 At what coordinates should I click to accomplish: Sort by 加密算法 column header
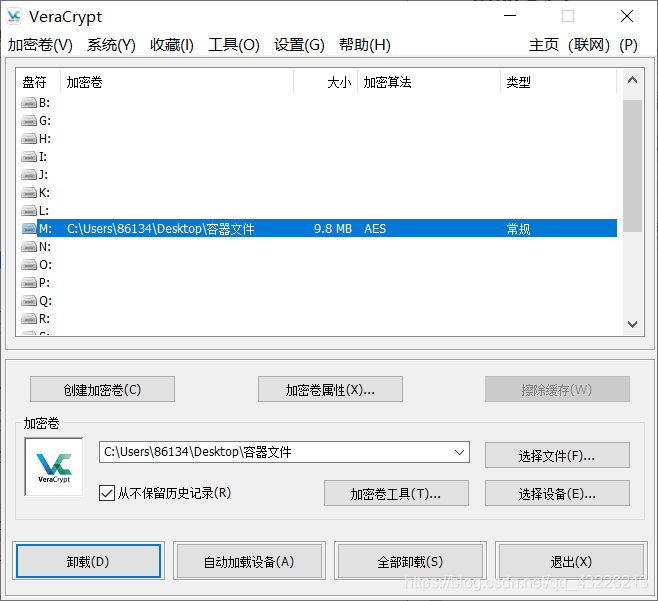pyautogui.click(x=429, y=82)
